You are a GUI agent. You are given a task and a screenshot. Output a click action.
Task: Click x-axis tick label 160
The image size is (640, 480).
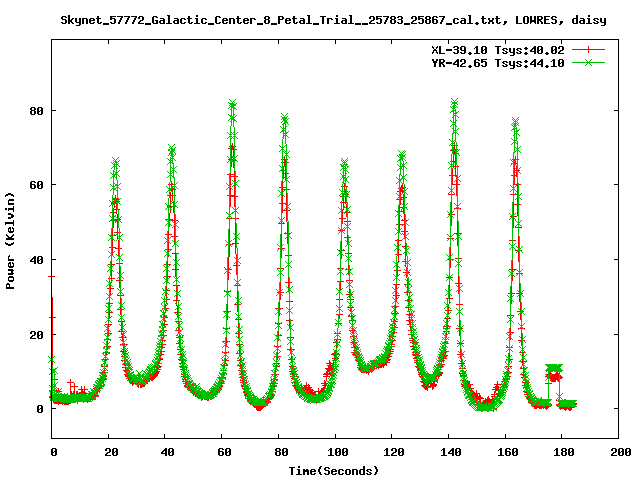point(507,452)
